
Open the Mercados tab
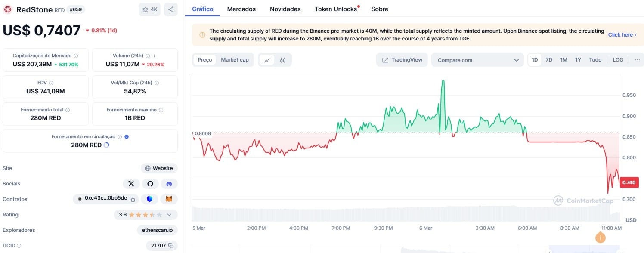click(241, 9)
